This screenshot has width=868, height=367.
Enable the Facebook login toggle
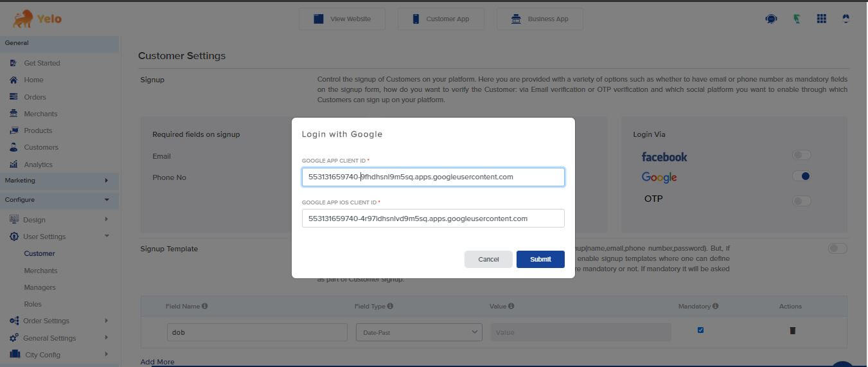point(801,155)
